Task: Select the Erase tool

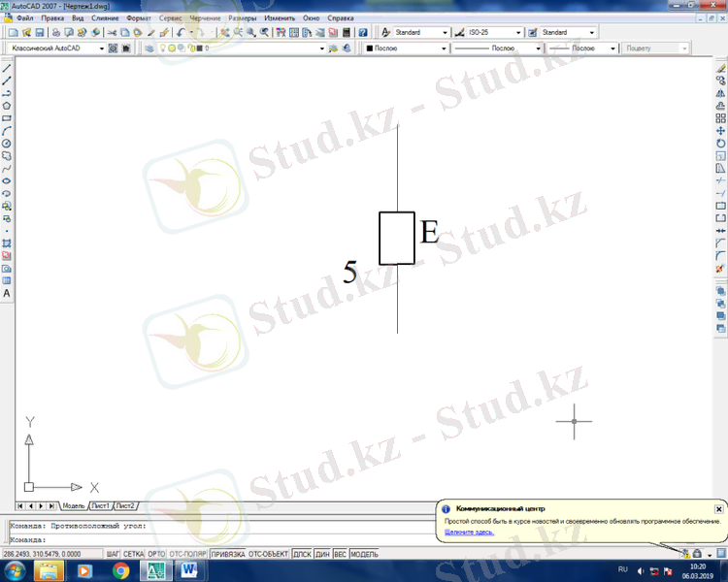Action: (720, 68)
